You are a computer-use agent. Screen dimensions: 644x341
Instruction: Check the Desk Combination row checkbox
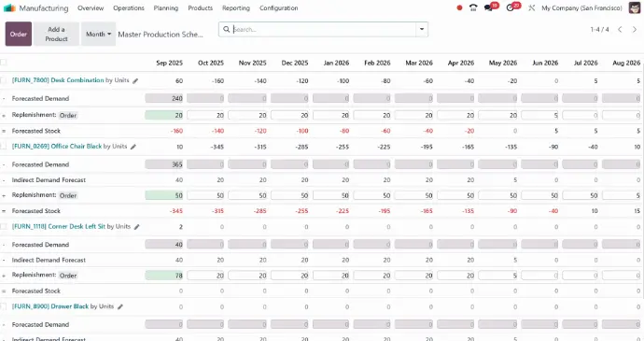[x=4, y=80]
